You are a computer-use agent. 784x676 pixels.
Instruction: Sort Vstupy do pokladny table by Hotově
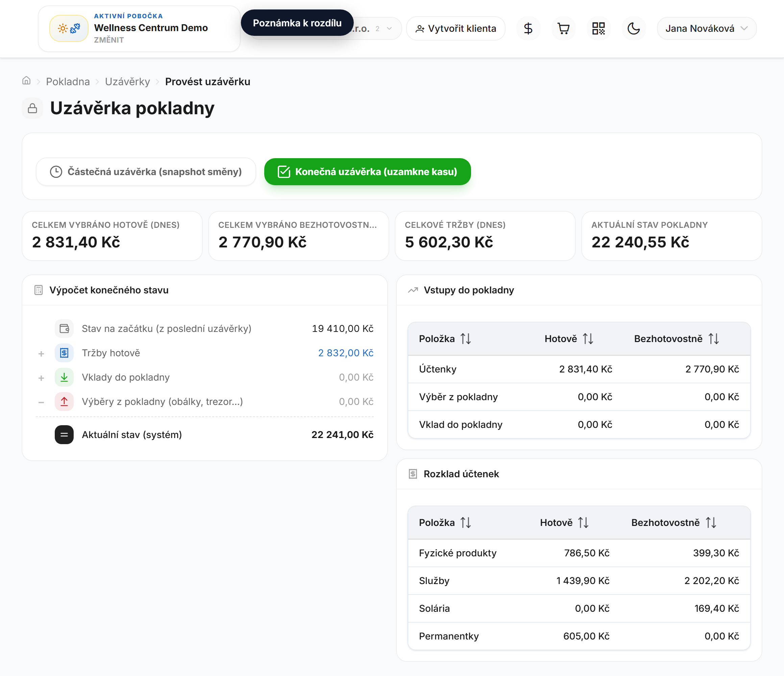569,339
